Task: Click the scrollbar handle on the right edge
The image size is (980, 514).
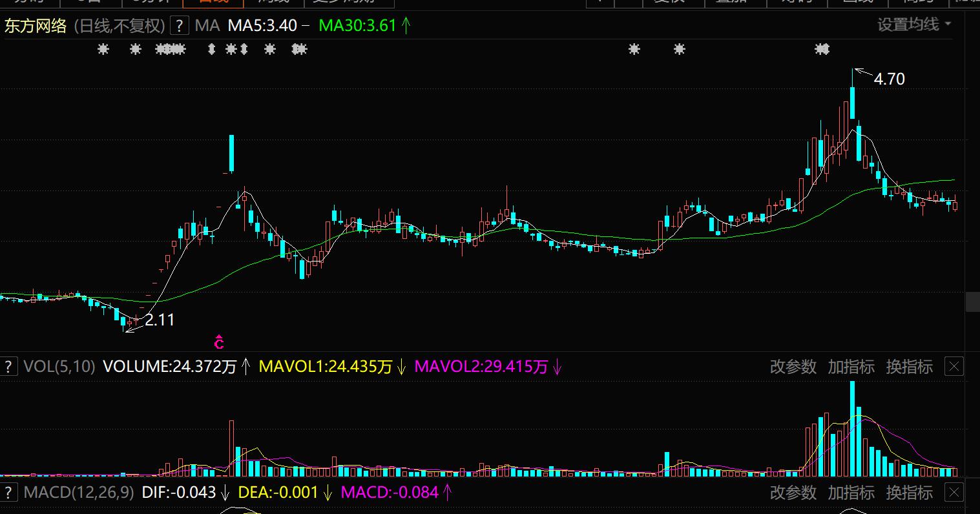Action: (x=973, y=302)
